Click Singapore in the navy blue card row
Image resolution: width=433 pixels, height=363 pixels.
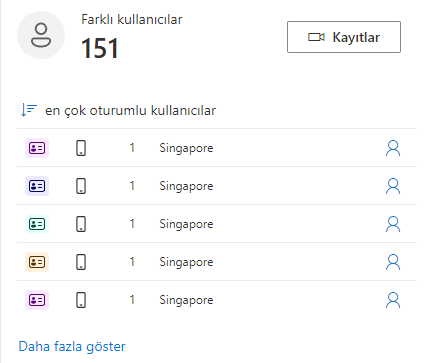(186, 186)
